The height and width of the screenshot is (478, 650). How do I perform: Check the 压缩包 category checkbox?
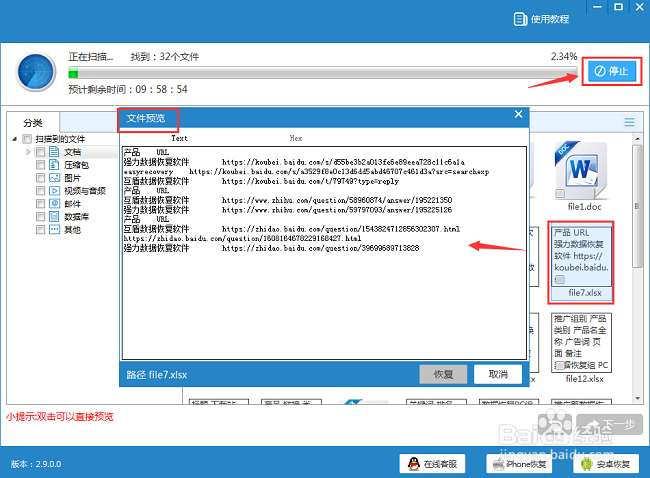pyautogui.click(x=40, y=165)
